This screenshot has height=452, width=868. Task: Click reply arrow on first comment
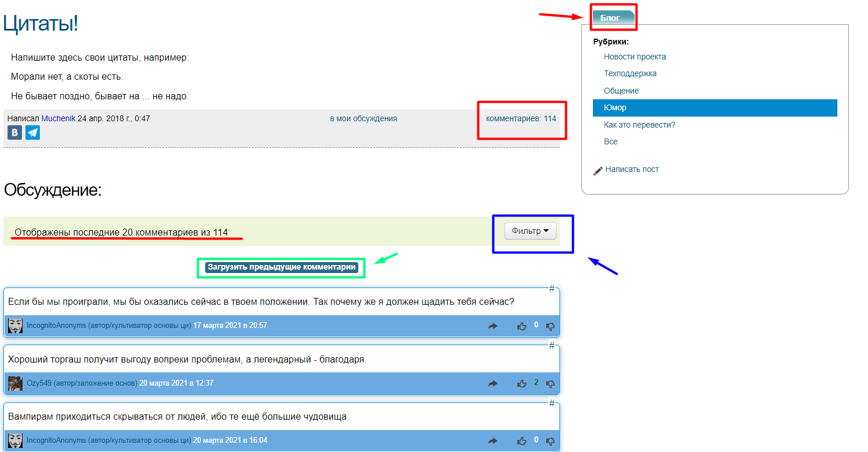coord(492,326)
